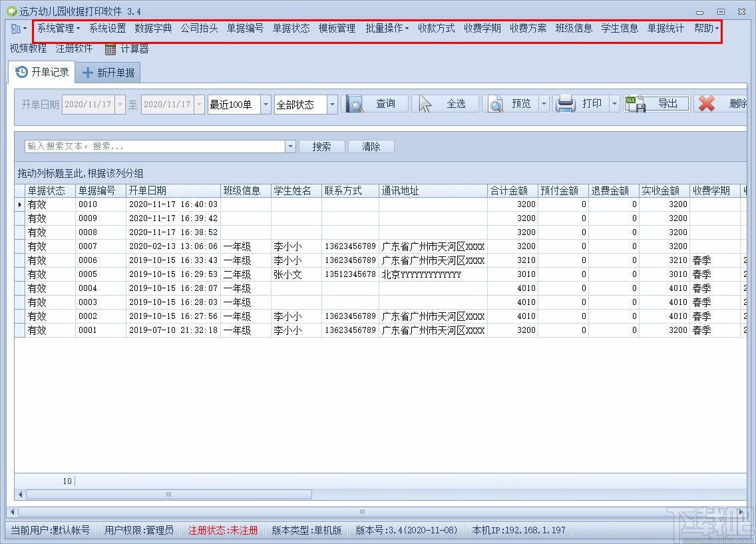Open 收费方案 menu item
This screenshot has height=544, width=756.
pyautogui.click(x=528, y=29)
